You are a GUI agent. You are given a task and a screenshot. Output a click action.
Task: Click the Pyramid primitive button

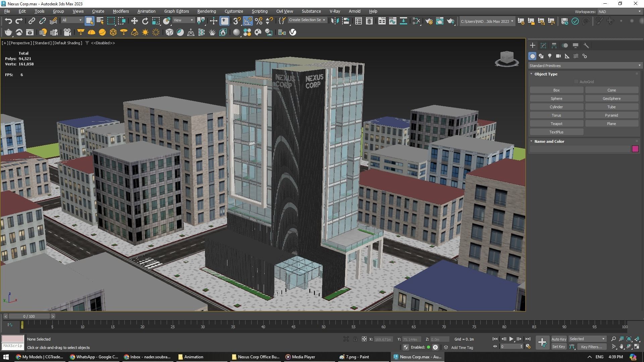(x=611, y=115)
